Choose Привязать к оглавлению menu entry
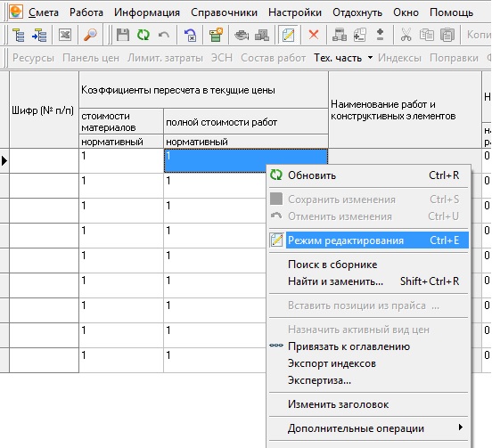This screenshot has height=448, width=492. point(369,346)
